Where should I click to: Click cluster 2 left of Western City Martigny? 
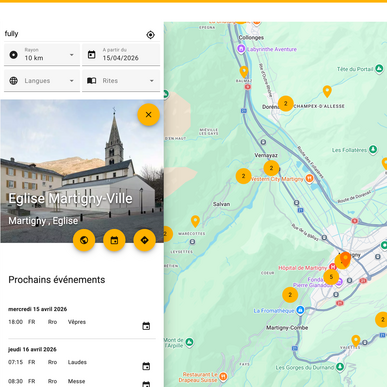[x=243, y=176]
